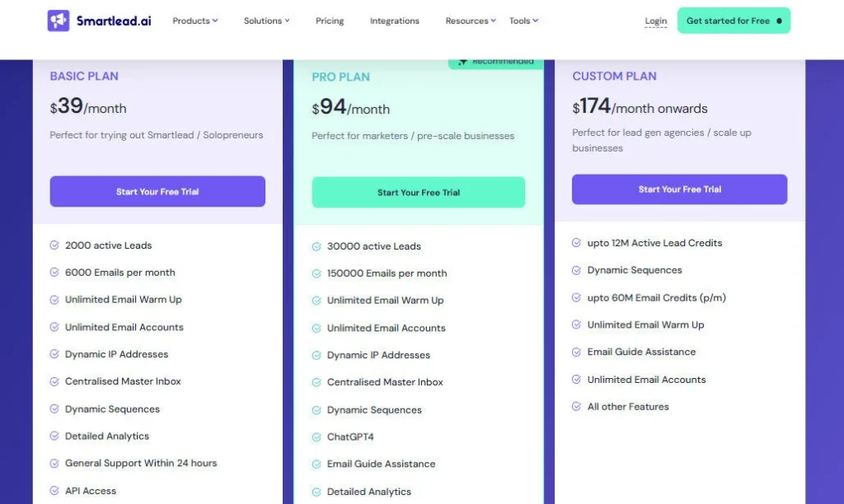Click the checkmark next to API Access
This screenshot has height=504, width=844.
[55, 490]
